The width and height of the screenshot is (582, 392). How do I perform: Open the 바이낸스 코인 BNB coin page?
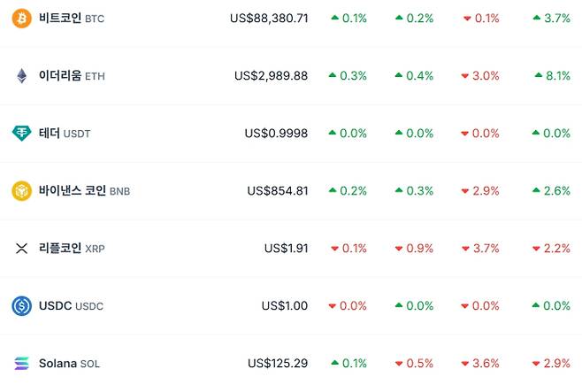73,191
